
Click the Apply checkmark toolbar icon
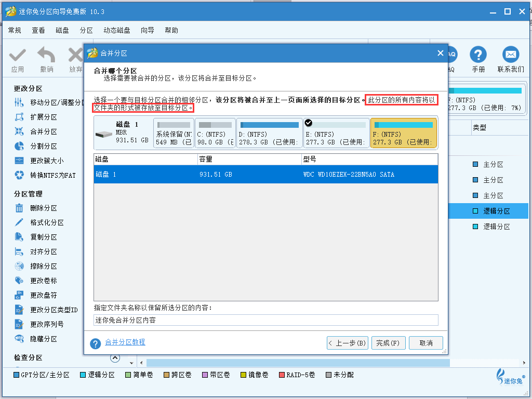tap(17, 55)
